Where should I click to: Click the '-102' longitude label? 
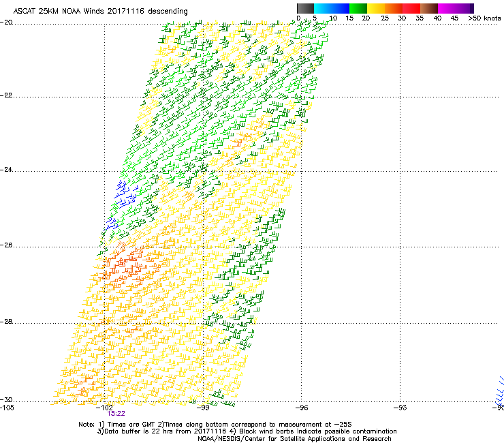tap(105, 408)
